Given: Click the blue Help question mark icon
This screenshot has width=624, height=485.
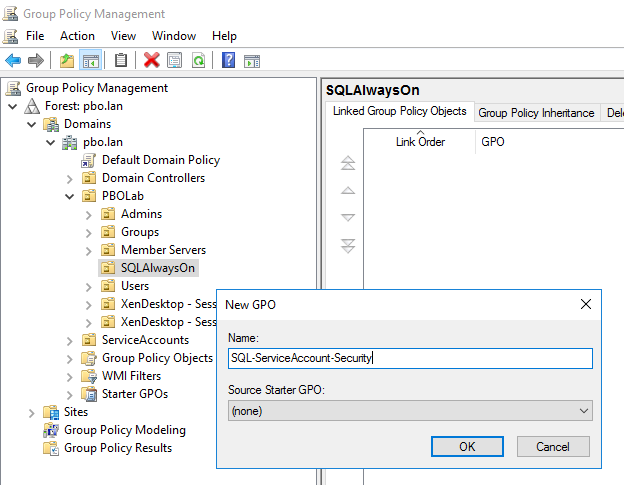Looking at the screenshot, I should coord(228,60).
